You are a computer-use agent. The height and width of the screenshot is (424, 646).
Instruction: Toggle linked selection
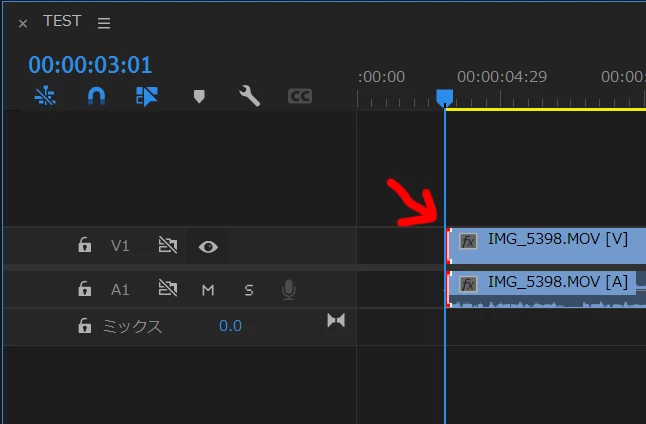tap(147, 96)
